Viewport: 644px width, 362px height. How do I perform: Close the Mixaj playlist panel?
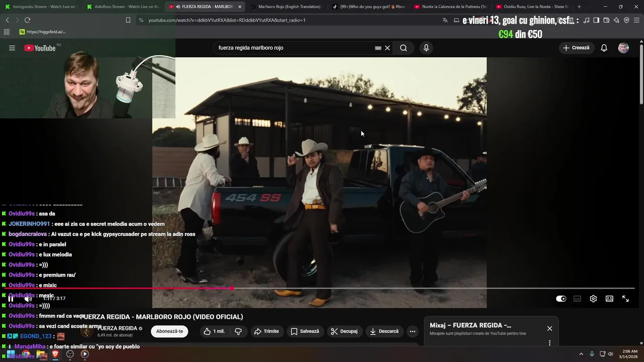coord(549,328)
